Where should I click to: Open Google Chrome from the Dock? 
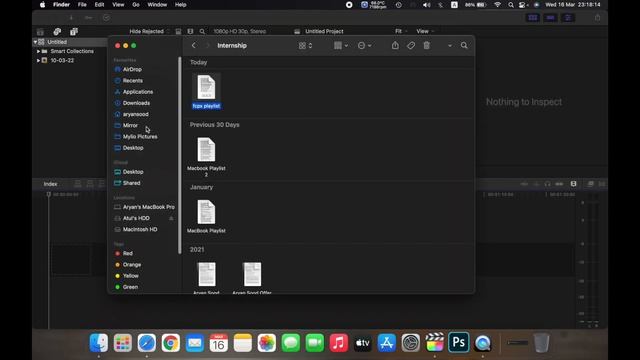point(171,342)
